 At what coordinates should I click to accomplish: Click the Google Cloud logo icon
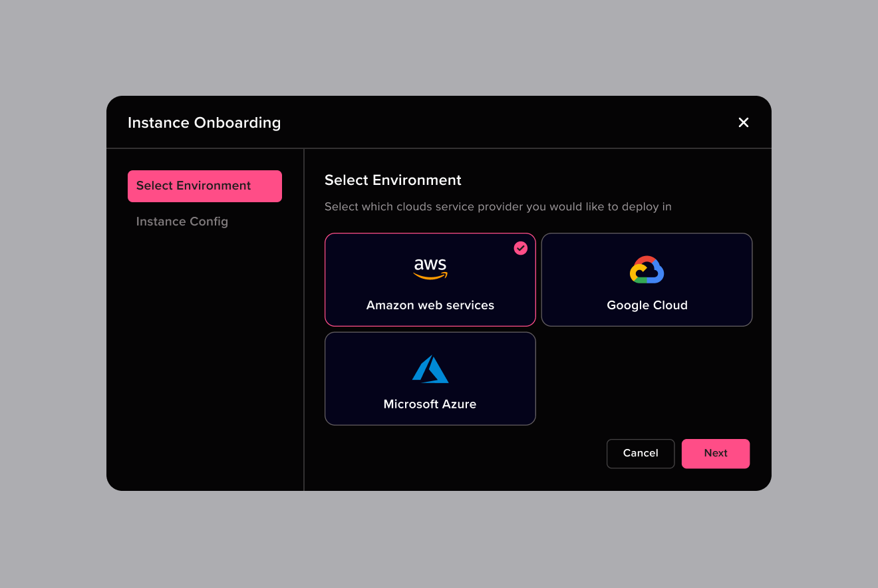pos(647,269)
